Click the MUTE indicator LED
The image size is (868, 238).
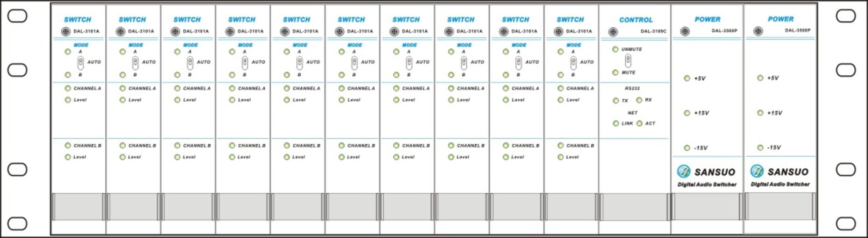(x=615, y=73)
